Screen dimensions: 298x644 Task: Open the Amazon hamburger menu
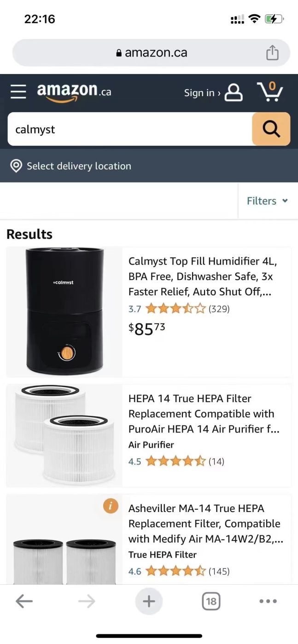coord(18,92)
